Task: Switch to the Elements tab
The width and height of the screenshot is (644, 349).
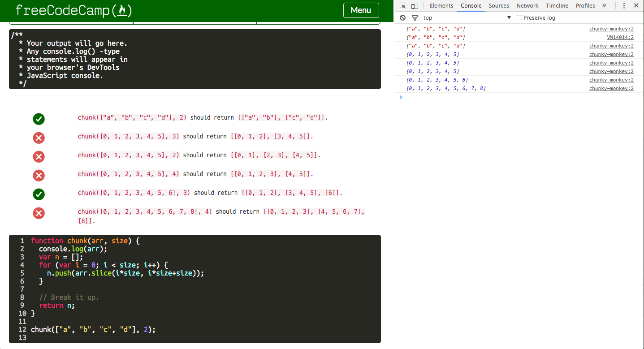Action: pos(441,6)
